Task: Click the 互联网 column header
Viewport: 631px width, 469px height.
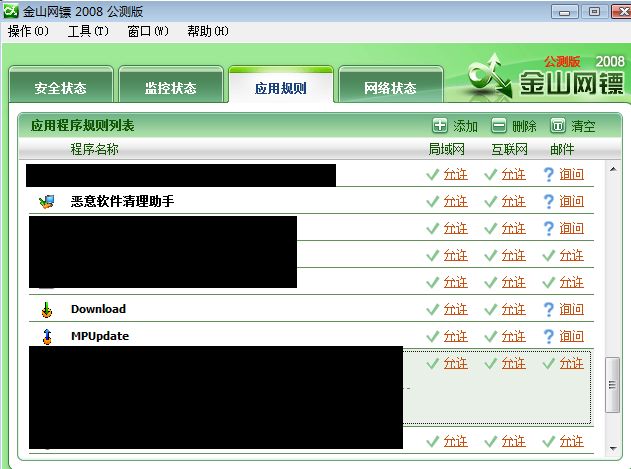Action: (x=509, y=149)
